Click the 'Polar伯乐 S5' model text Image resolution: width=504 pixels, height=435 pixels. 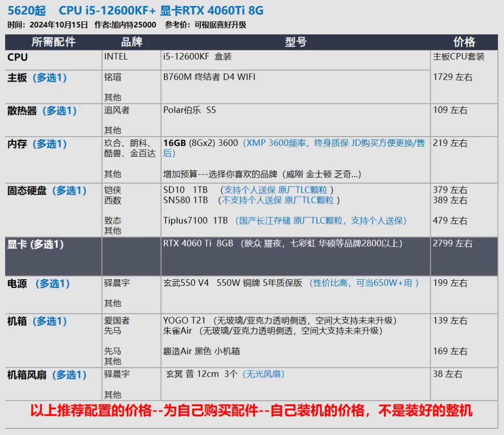coord(189,110)
